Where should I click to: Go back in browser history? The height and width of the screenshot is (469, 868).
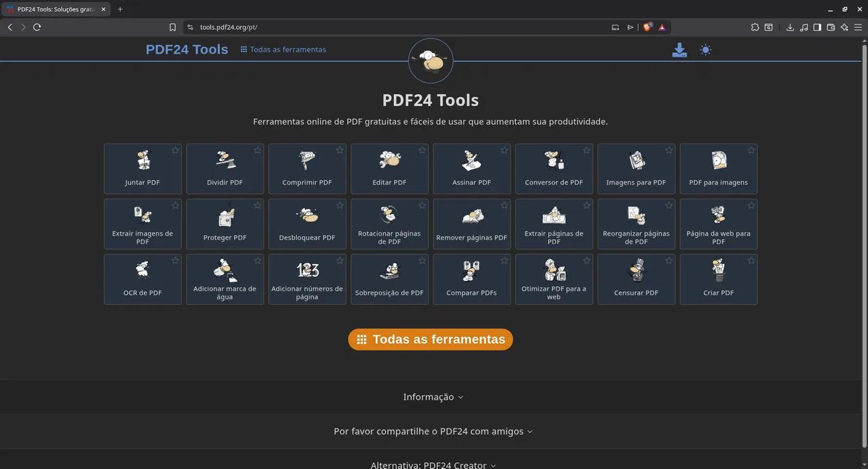pyautogui.click(x=9, y=27)
